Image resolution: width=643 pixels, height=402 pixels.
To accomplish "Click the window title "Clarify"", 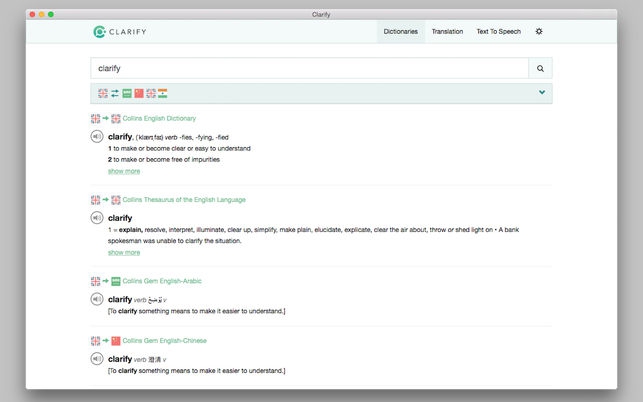I will [321, 14].
